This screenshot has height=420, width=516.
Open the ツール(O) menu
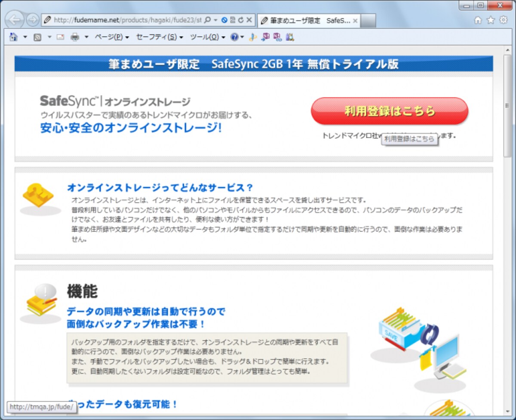point(208,37)
